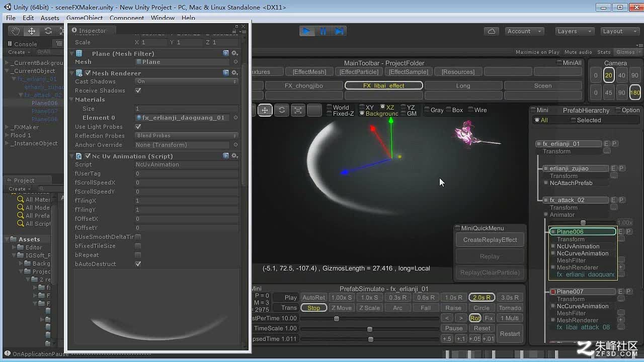Enable bRepeat checkbox
The image size is (644, 362).
[x=138, y=255]
